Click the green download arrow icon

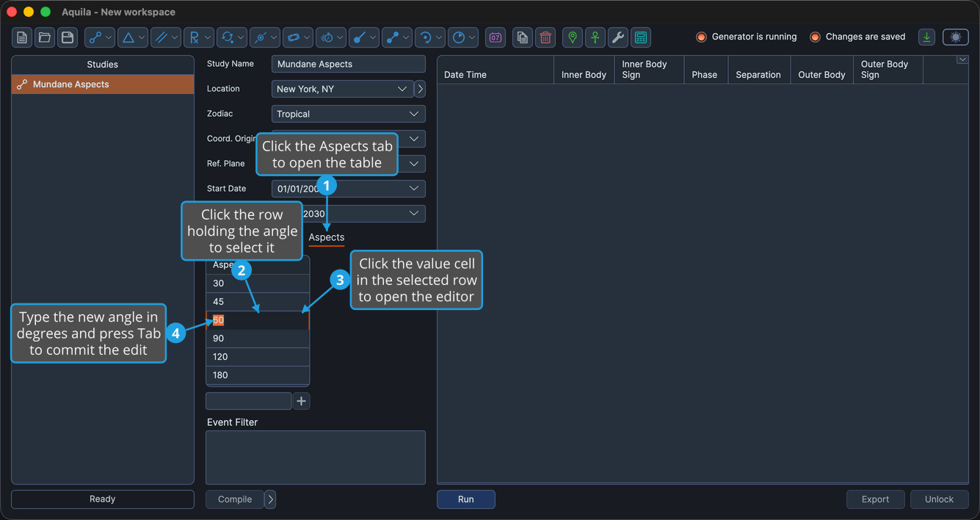tap(927, 37)
